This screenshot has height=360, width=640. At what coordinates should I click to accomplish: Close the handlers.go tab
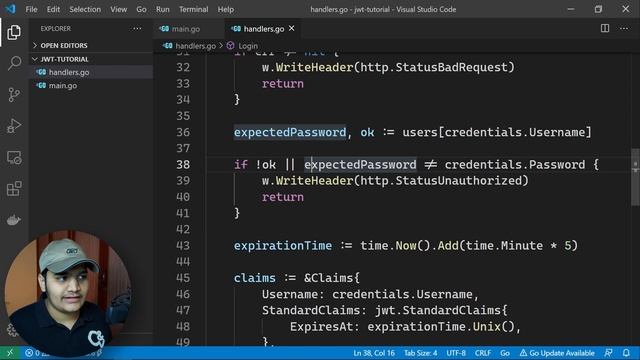(x=291, y=28)
